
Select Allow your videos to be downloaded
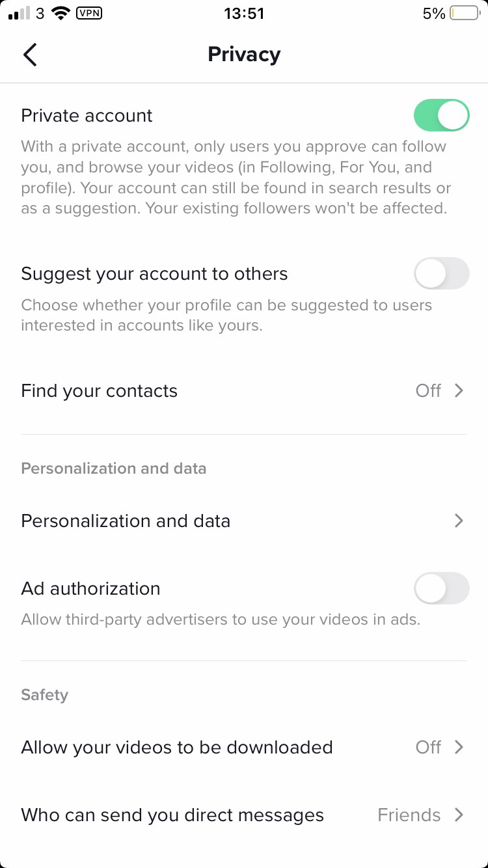point(177,747)
